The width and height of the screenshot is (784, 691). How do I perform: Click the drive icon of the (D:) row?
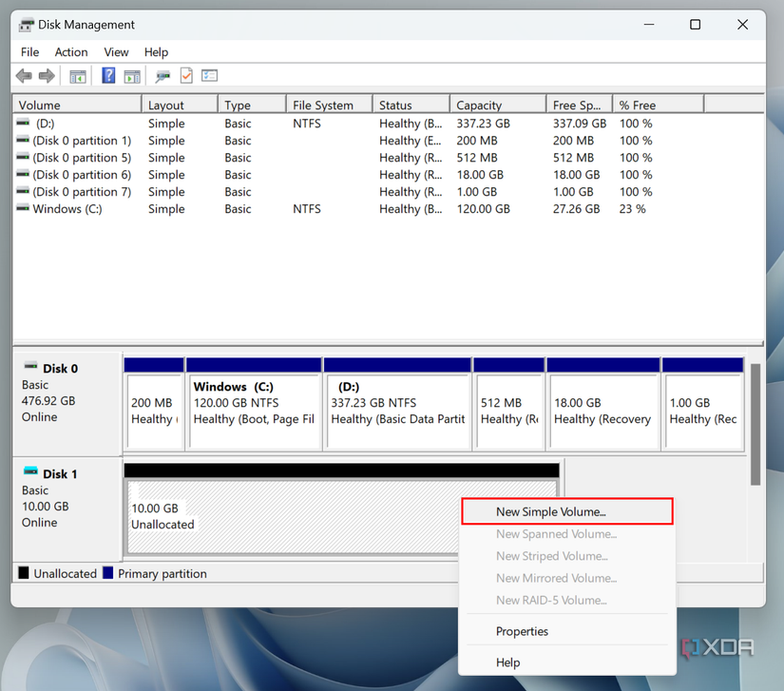click(23, 122)
